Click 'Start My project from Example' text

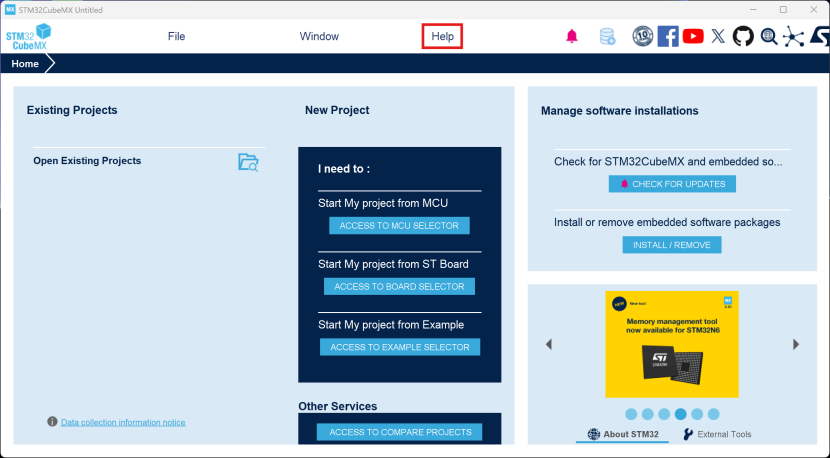391,325
